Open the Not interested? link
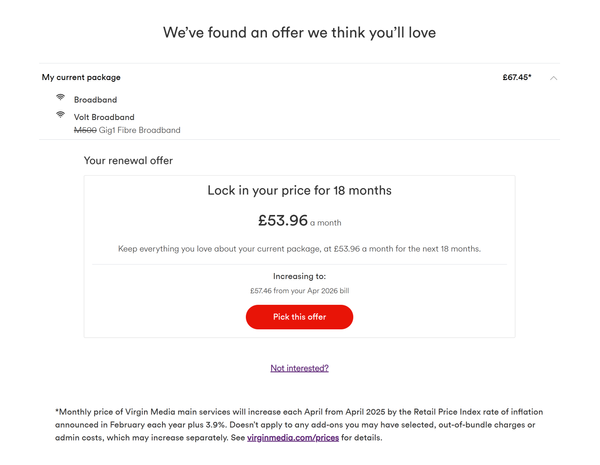 coord(299,368)
